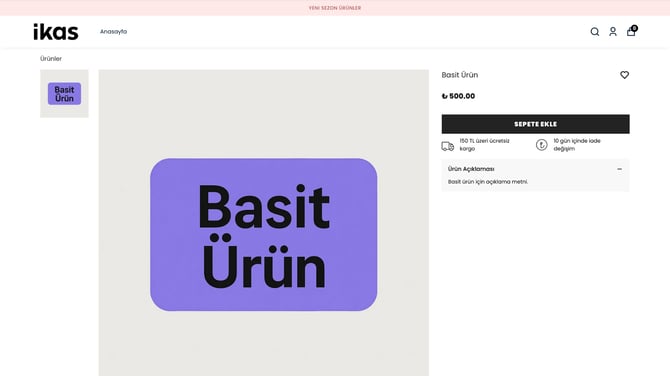Click the SEPETE EKLE button

(x=535, y=124)
